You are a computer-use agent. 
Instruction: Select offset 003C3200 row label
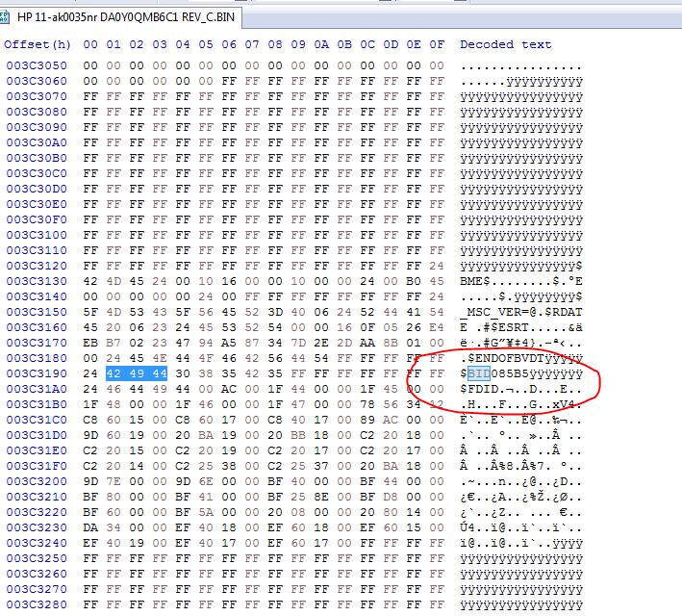37,481
